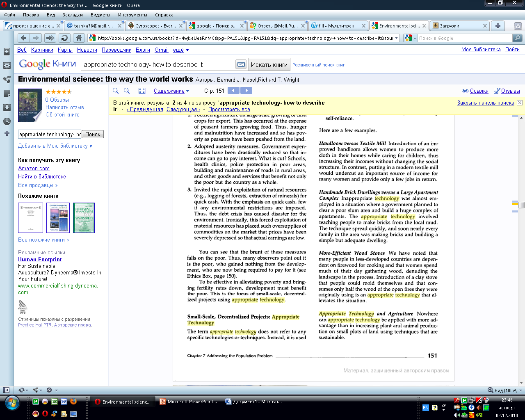Click the browser Forward arrow button
525x420 pixels.
coord(36,38)
